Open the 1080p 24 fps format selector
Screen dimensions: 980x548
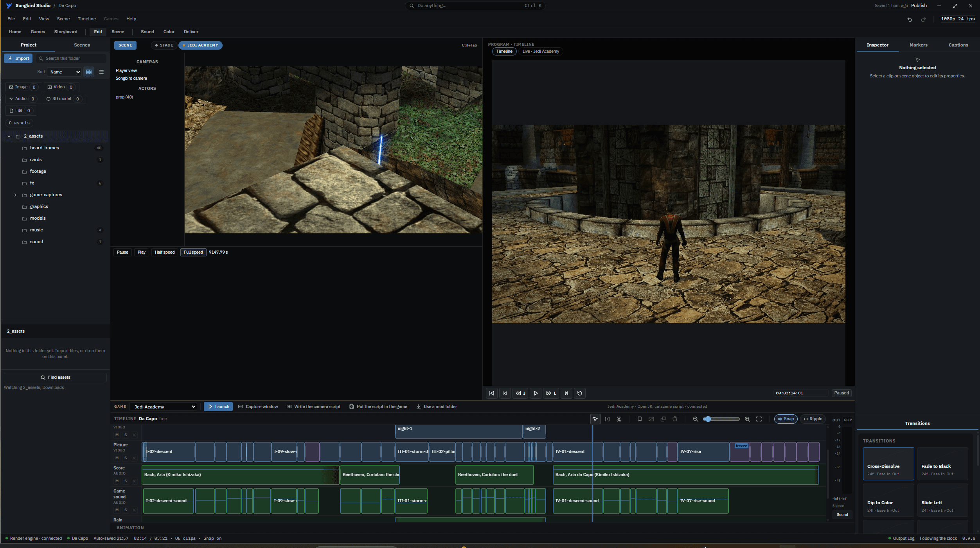pyautogui.click(x=957, y=19)
